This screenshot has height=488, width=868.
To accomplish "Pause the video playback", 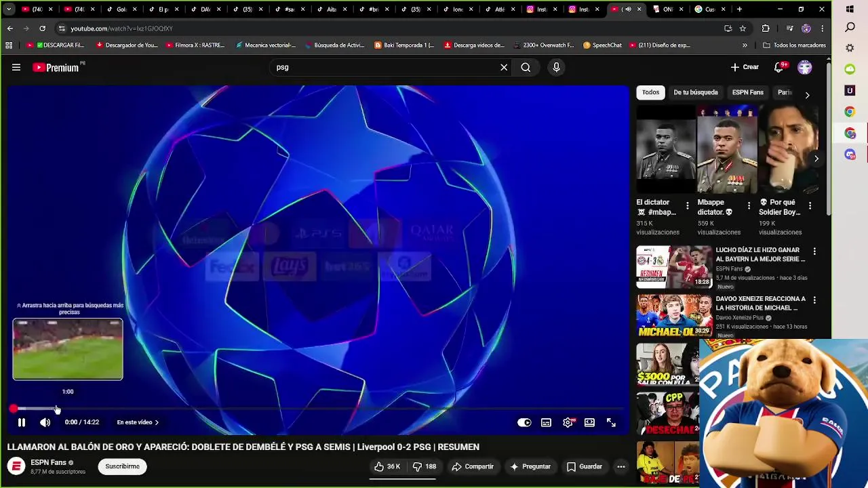I will tap(22, 422).
